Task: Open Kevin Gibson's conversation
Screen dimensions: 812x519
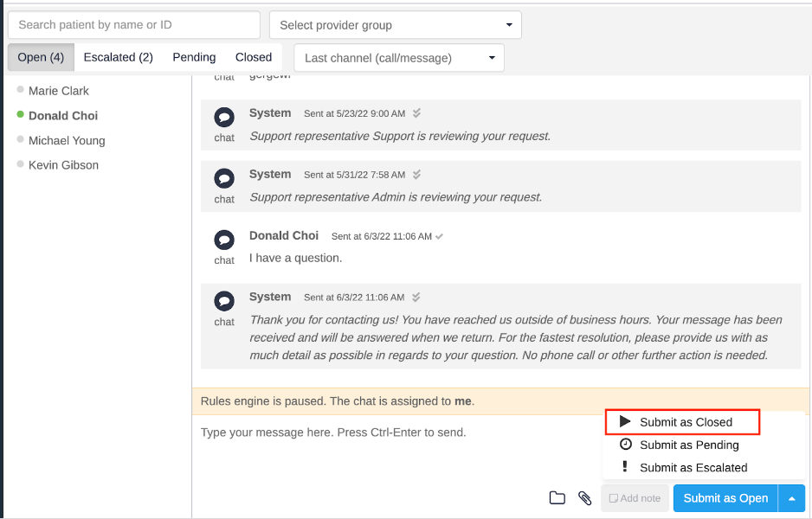Action: [63, 165]
